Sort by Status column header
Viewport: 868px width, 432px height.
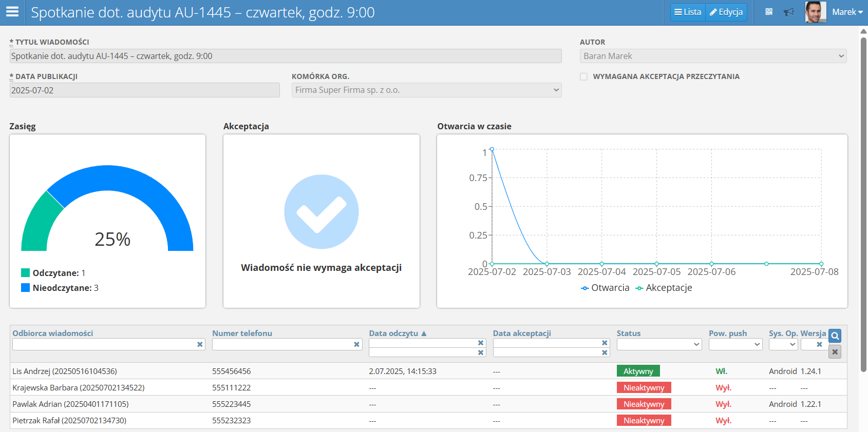629,333
